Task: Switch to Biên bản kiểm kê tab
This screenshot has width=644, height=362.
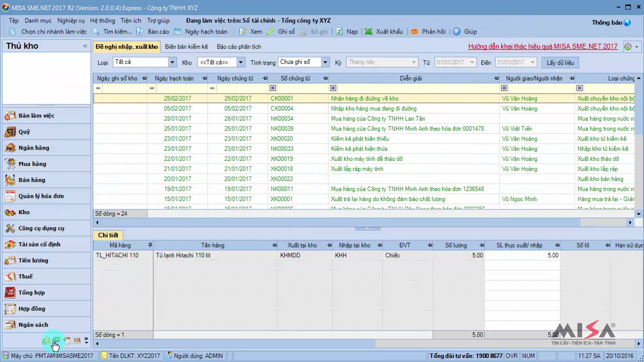Action: pos(186,47)
